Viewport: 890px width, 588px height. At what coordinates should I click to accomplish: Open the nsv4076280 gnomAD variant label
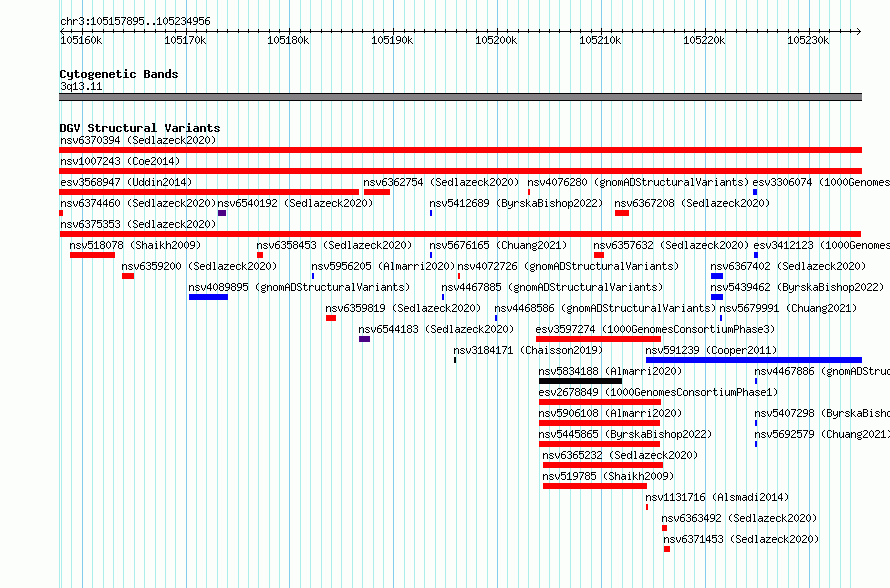(x=638, y=182)
